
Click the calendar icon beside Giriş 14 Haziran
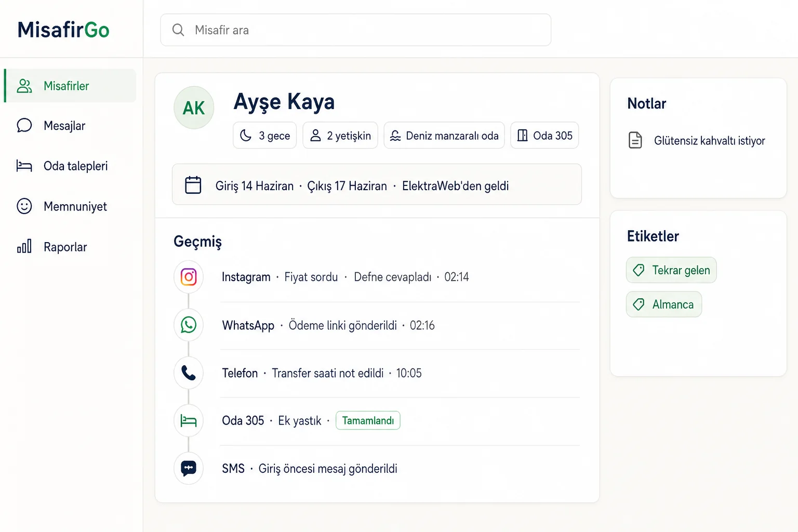click(x=193, y=185)
